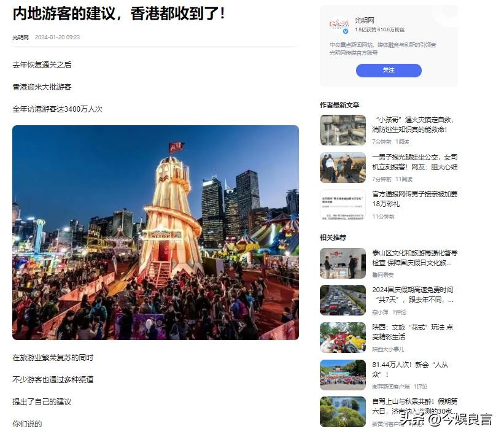This screenshot has width=504, height=437.
Task: Open 2024国庆假期高速免费时间 article
Action: [413, 295]
